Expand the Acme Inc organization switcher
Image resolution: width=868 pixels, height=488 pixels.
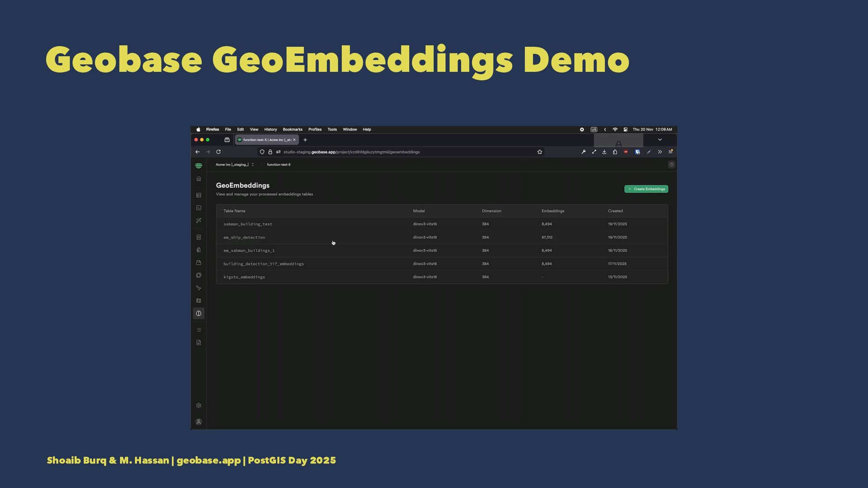coord(235,165)
